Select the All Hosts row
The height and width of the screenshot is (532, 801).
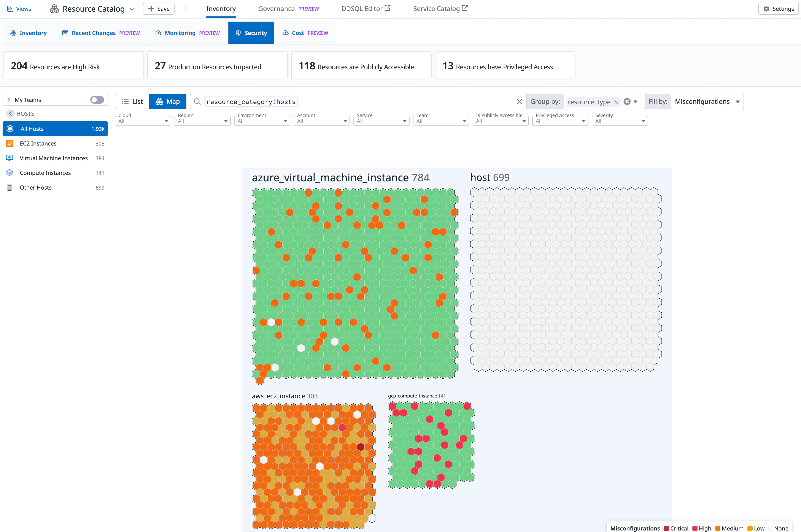[x=55, y=129]
